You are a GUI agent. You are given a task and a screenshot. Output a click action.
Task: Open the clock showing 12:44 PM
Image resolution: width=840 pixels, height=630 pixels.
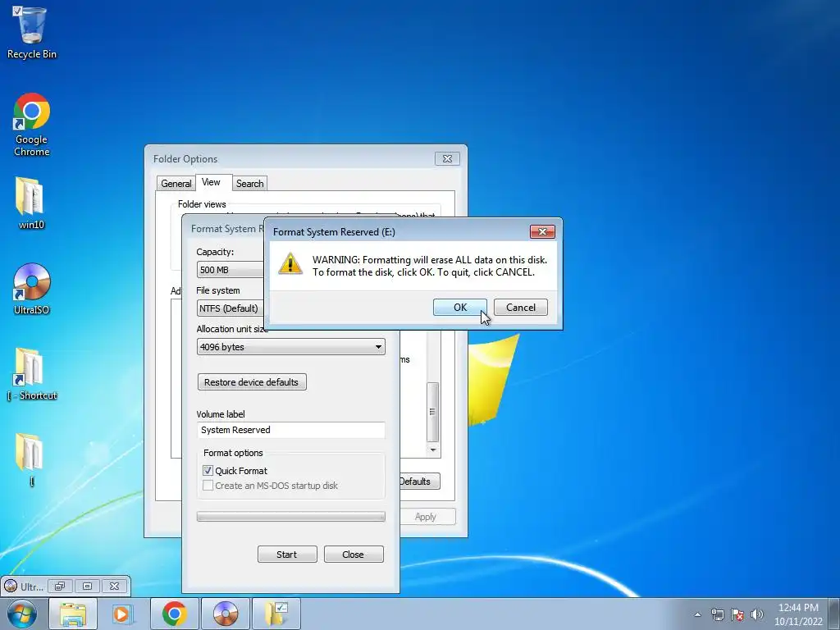click(x=797, y=614)
